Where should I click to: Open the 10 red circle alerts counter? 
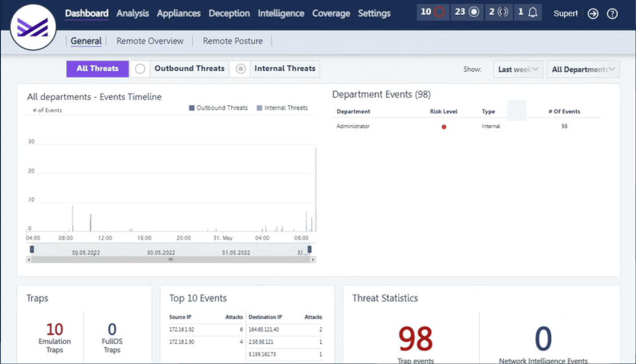click(x=433, y=12)
